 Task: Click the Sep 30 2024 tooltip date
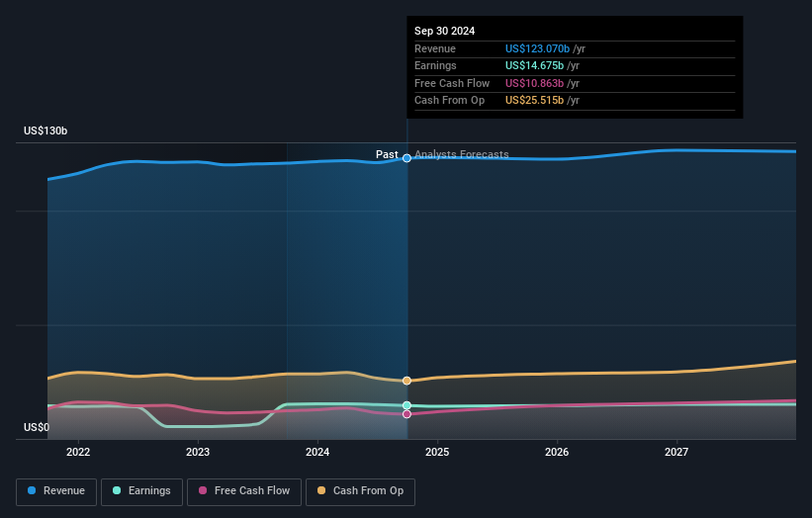pos(444,31)
